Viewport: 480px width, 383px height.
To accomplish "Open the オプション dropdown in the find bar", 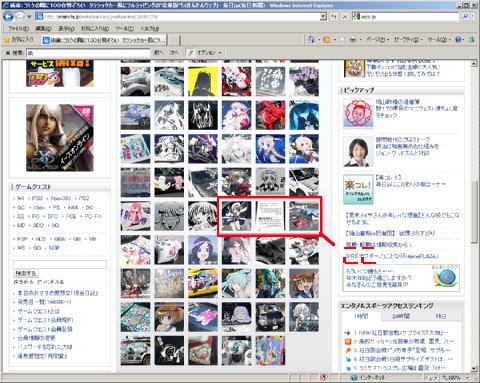I will click(204, 53).
